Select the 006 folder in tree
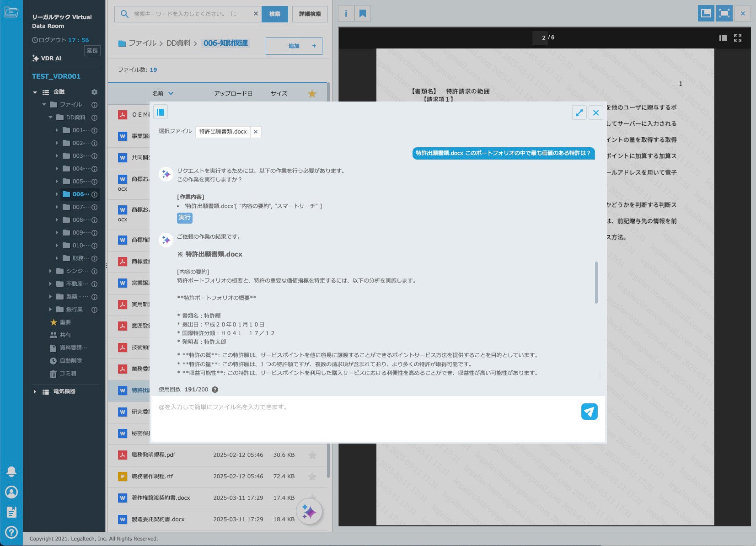The image size is (756, 546). click(80, 194)
